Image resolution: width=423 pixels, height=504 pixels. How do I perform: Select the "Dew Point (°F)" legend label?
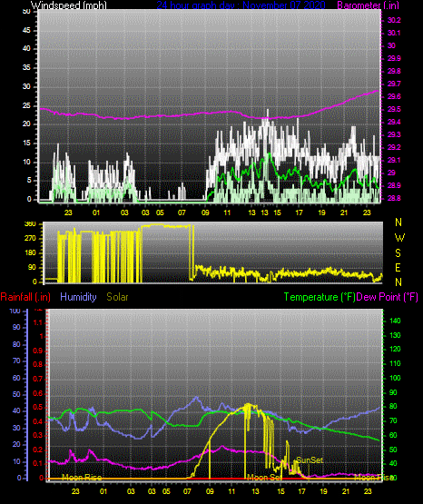point(387,297)
